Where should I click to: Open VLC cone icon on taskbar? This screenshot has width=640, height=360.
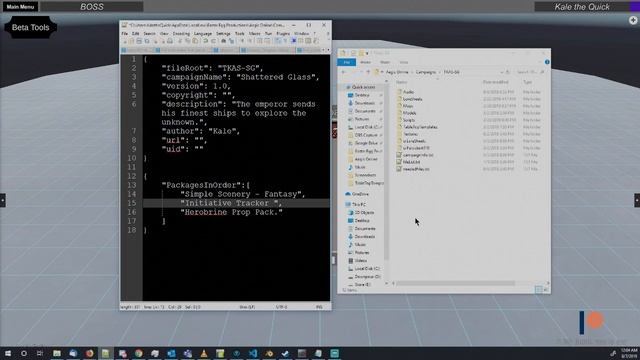203,353
